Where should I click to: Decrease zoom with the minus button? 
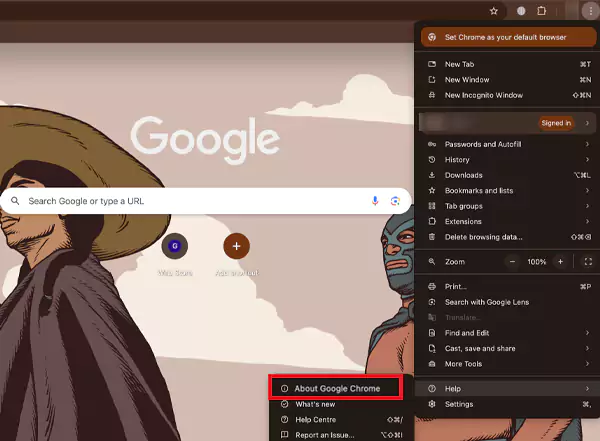coord(512,261)
